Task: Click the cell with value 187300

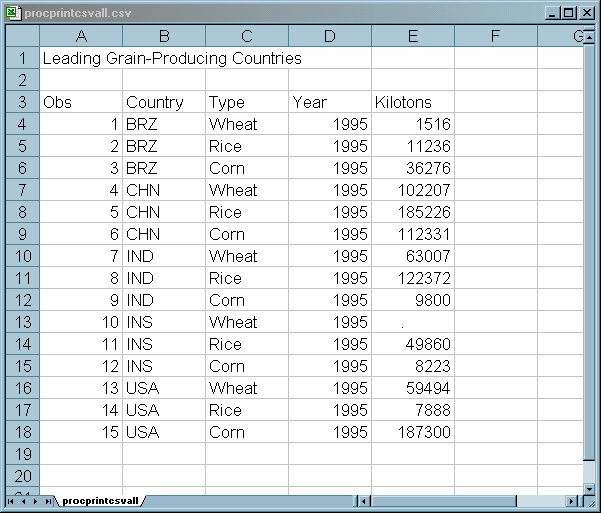Action: pos(413,432)
